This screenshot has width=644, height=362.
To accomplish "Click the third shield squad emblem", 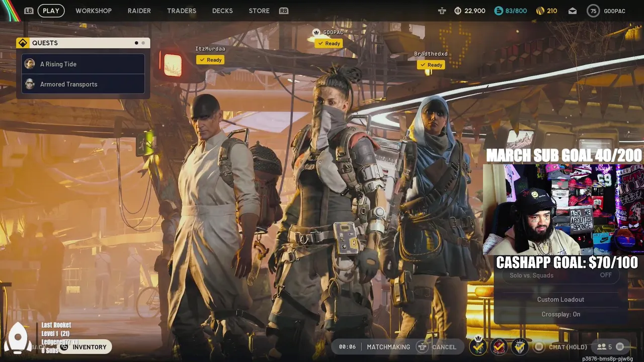I will (x=520, y=346).
